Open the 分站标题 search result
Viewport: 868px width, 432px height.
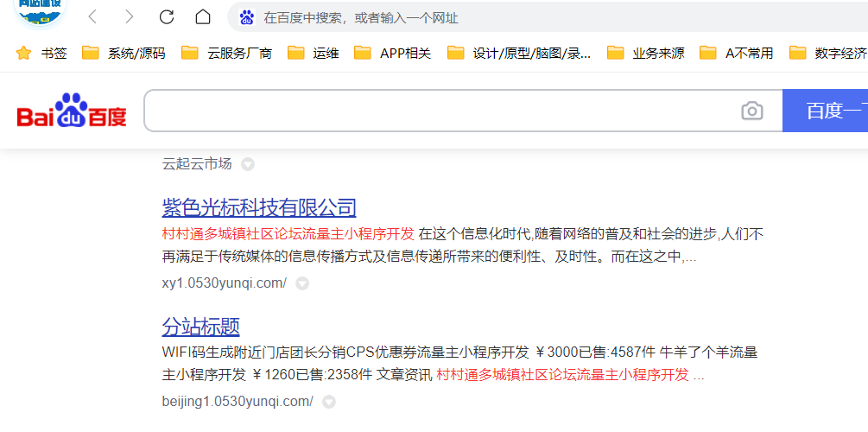200,327
